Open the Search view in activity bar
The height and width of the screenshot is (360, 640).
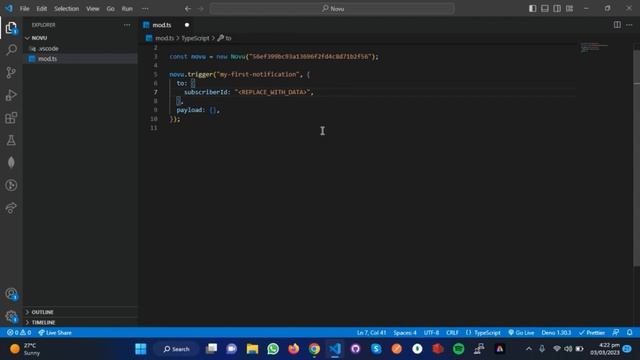11,50
